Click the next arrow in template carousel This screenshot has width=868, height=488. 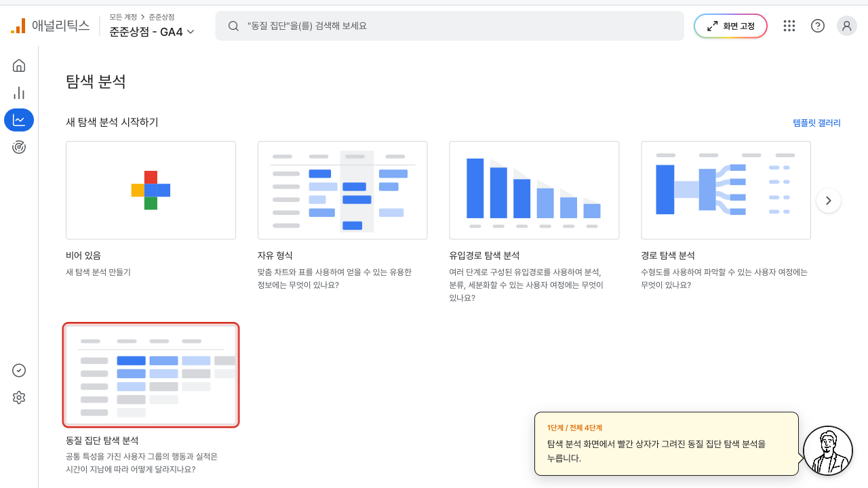[x=829, y=201]
